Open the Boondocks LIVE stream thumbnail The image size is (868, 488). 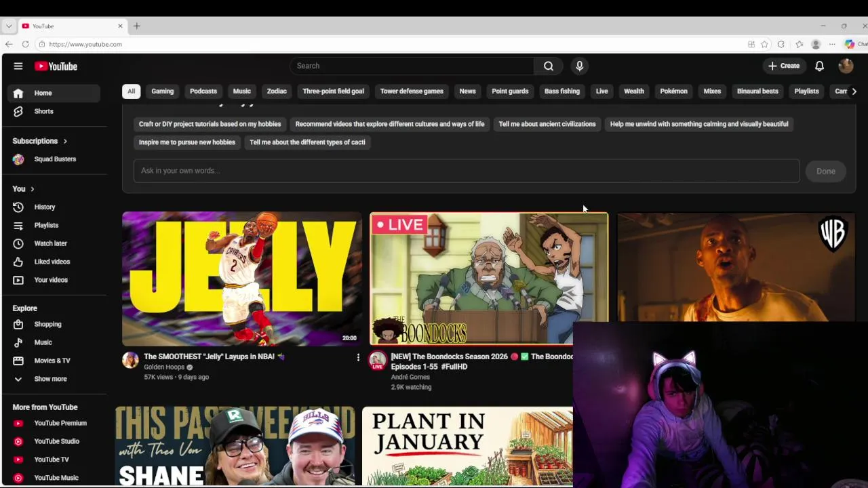[489, 279]
